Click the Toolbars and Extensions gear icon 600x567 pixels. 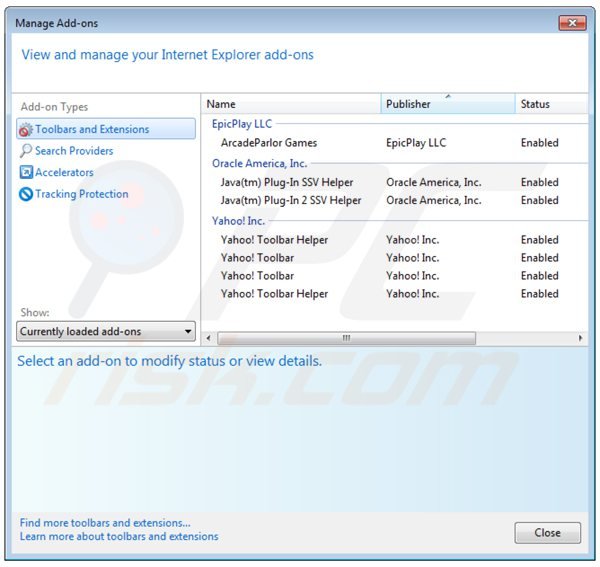(x=26, y=130)
